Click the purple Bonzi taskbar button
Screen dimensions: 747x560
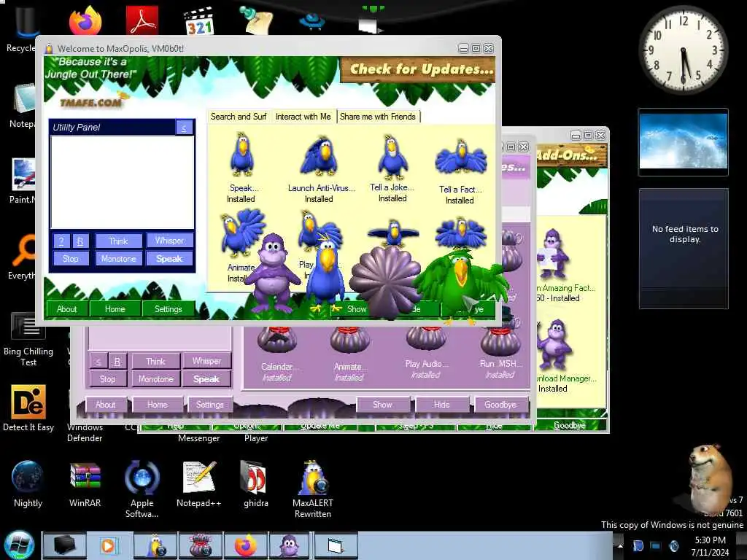pyautogui.click(x=290, y=545)
